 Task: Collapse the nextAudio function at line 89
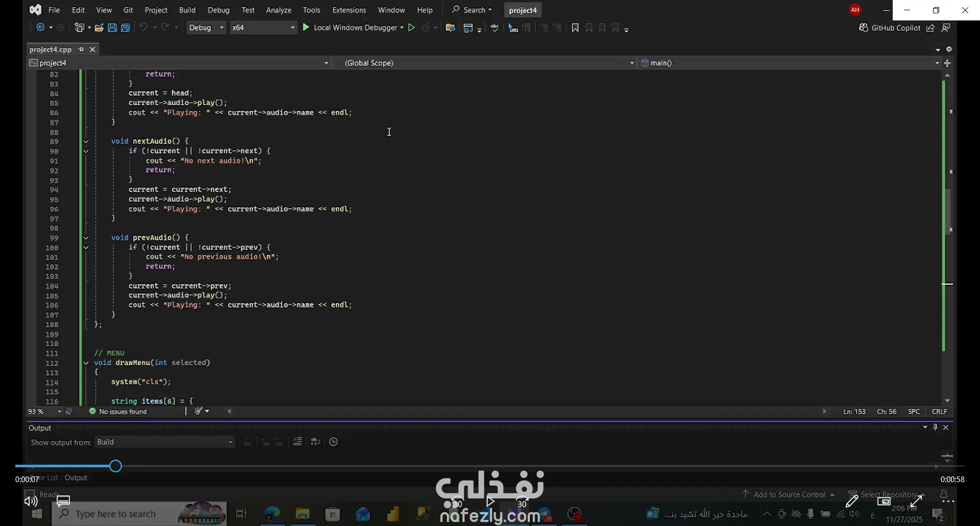point(86,141)
